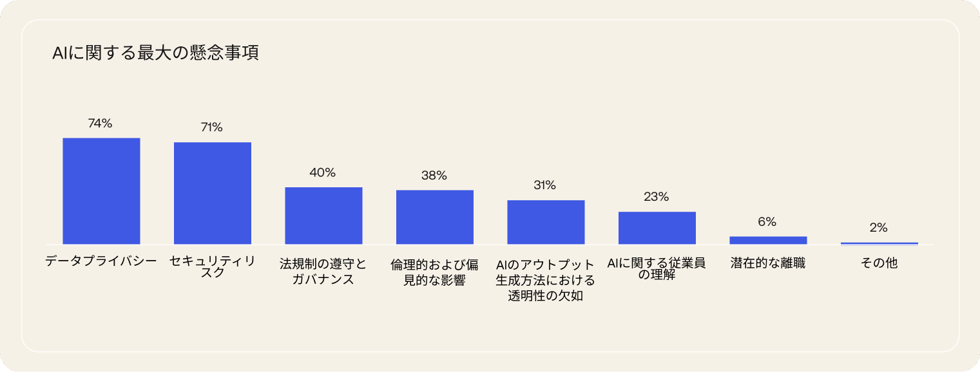The width and height of the screenshot is (980, 372).
Task: Click the chart title AIに関する最大の懸念事項
Action: coord(155,53)
